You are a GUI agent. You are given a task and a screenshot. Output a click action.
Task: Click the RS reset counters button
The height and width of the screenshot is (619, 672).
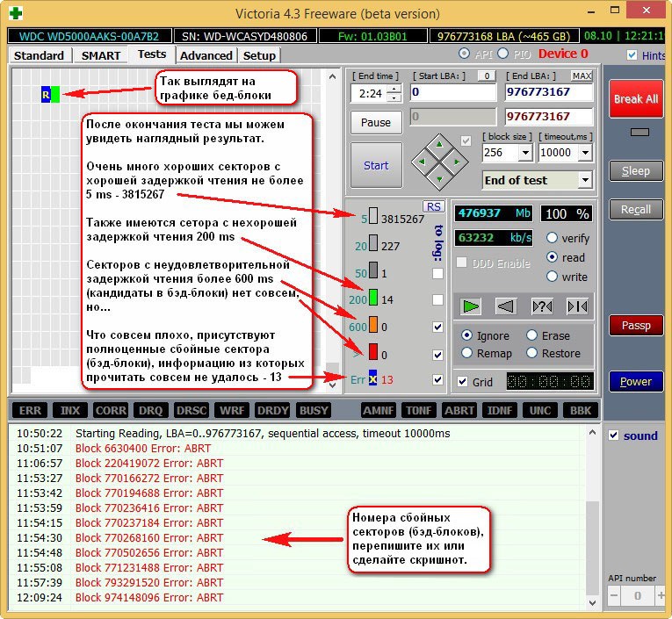pyautogui.click(x=433, y=207)
